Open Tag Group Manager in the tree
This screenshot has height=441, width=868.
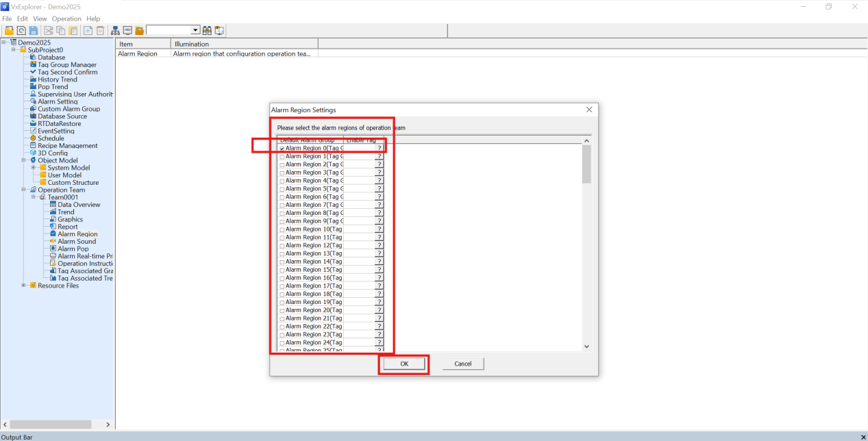(67, 65)
